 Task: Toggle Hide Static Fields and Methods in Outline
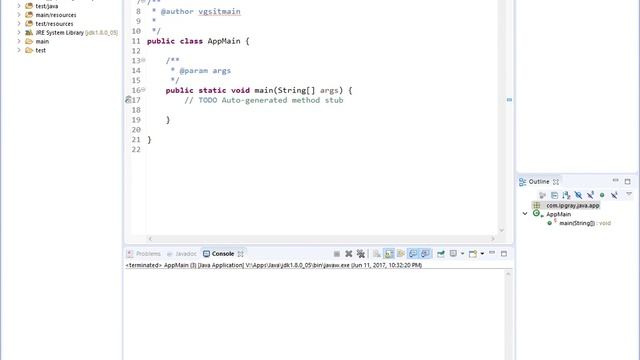[x=590, y=195]
